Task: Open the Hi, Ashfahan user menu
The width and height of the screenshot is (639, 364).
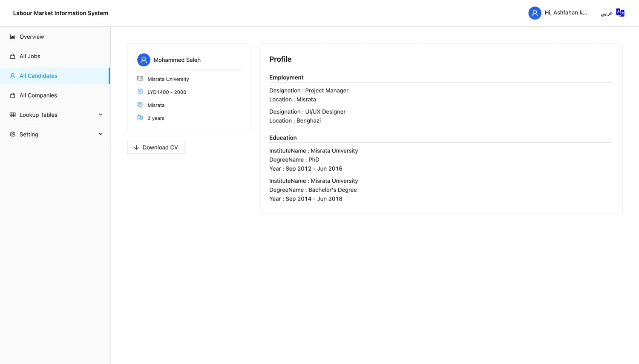Action: click(x=565, y=13)
